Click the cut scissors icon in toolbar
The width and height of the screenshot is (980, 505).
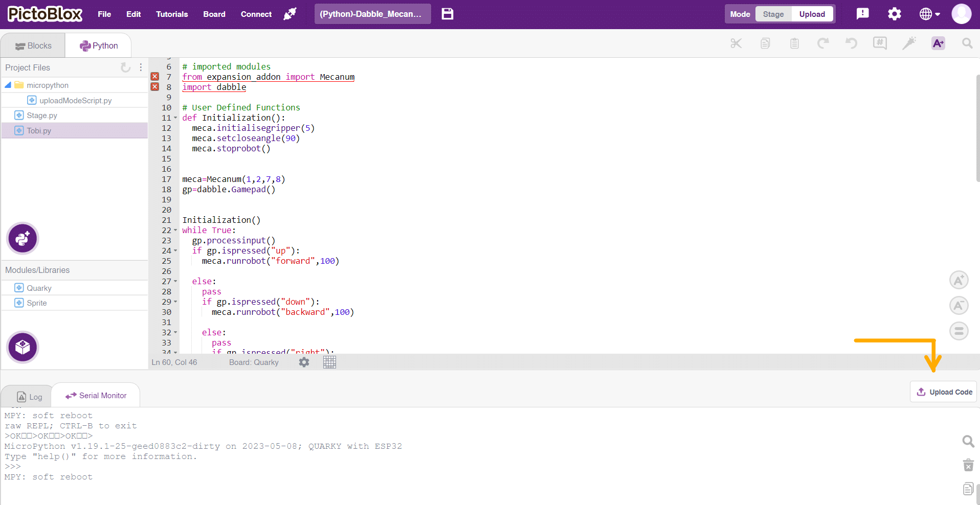[x=736, y=43]
